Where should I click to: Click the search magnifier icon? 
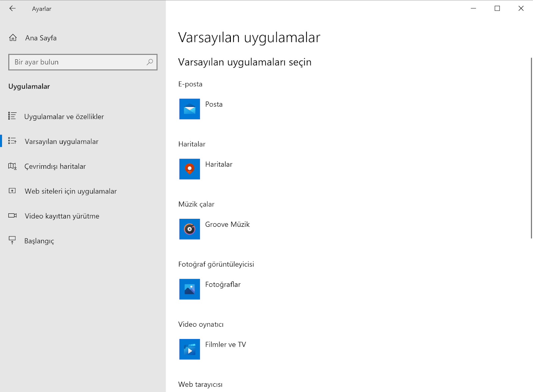[150, 62]
